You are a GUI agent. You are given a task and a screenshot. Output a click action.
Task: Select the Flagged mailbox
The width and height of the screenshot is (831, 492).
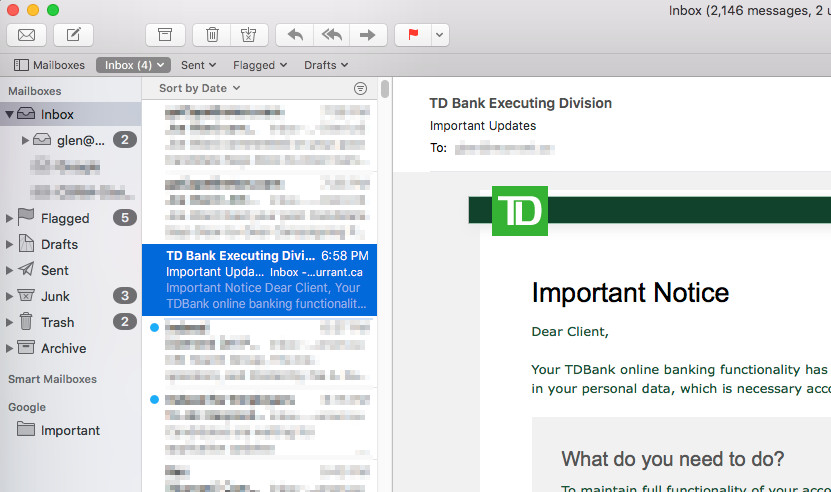(70, 218)
